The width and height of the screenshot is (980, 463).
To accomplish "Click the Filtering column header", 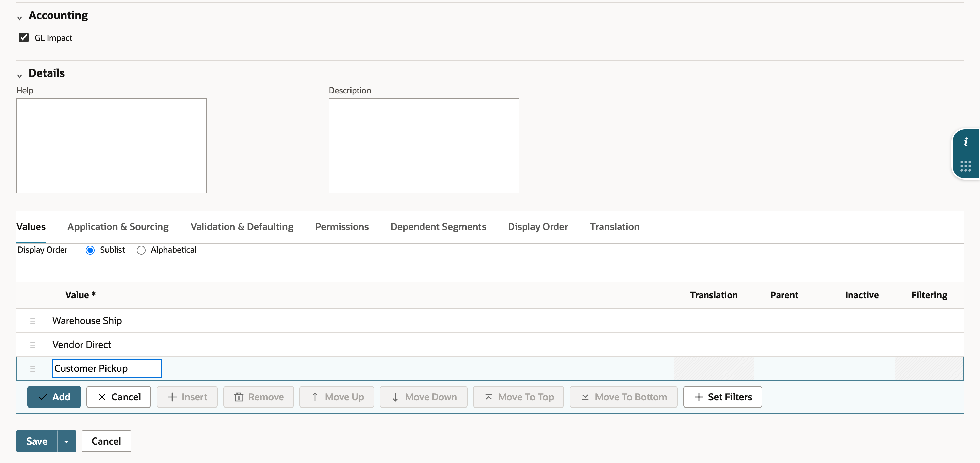I will click(929, 295).
